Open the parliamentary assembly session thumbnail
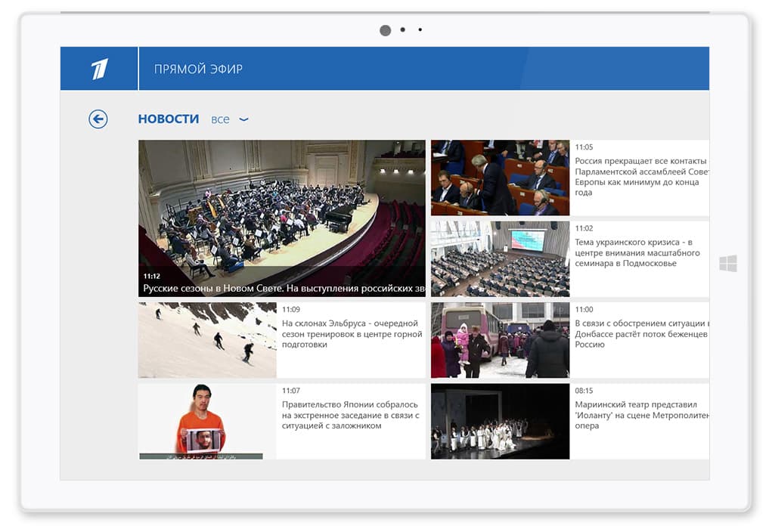769x532 pixels. click(x=500, y=178)
